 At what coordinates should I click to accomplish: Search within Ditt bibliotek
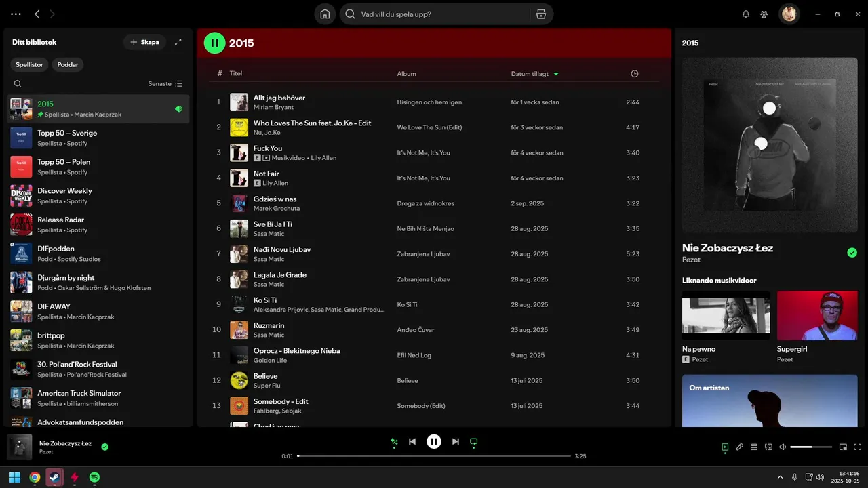[x=18, y=84]
